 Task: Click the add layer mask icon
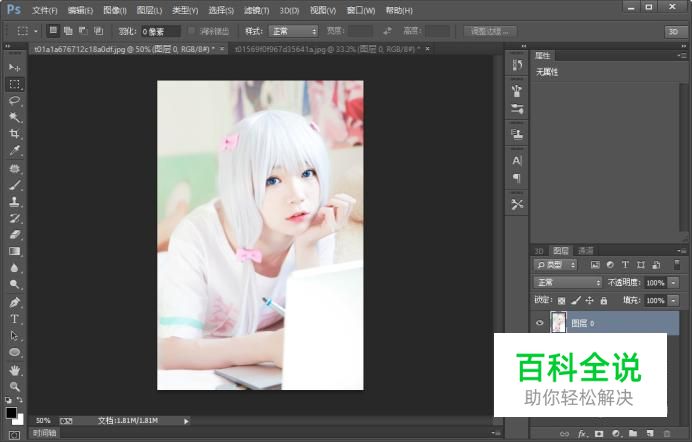point(598,434)
